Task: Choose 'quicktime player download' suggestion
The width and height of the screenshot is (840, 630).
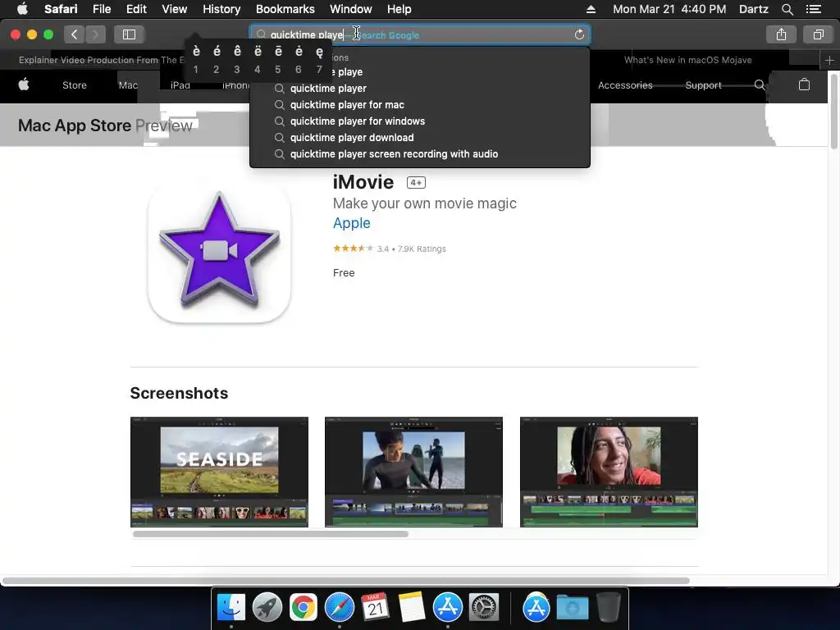Action: click(419, 138)
